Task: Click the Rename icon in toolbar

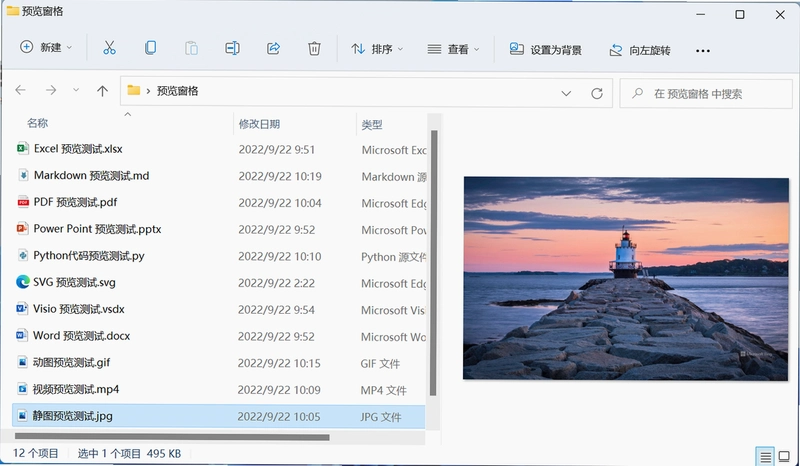Action: [x=232, y=48]
